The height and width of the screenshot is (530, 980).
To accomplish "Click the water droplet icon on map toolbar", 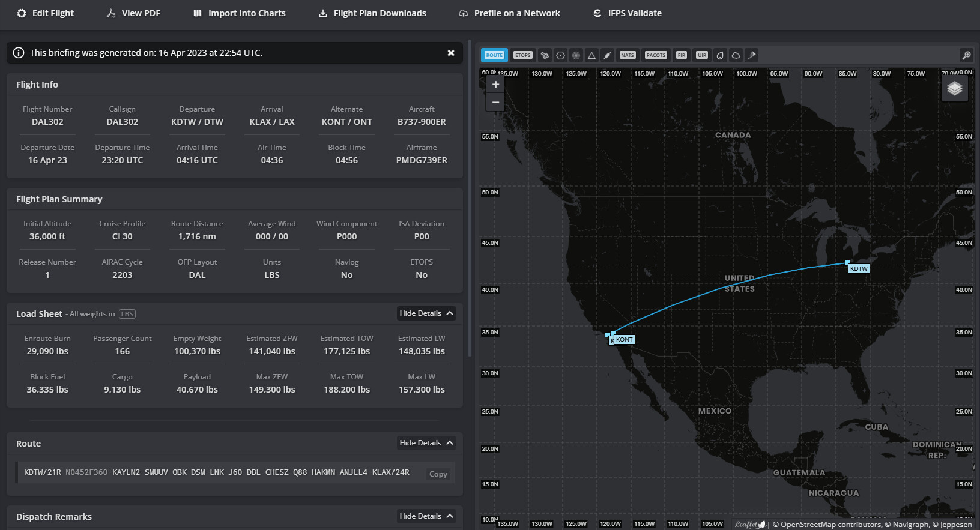I will click(720, 55).
